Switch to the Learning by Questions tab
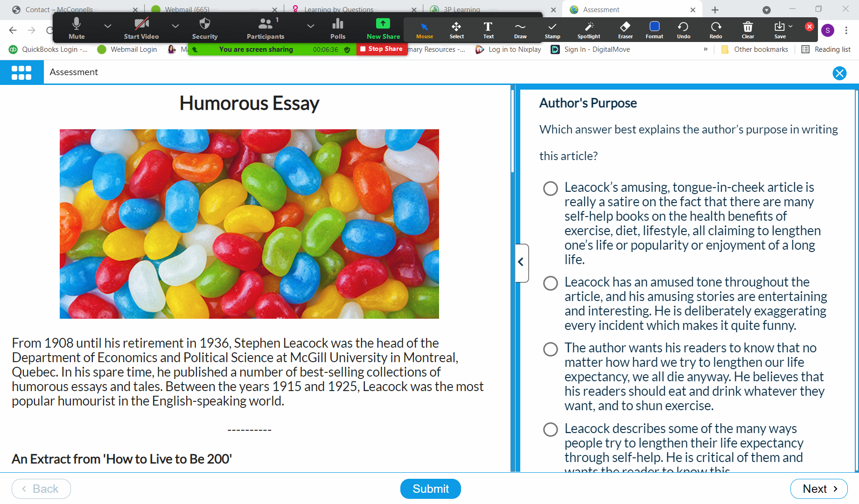The height and width of the screenshot is (504, 859). [338, 9]
